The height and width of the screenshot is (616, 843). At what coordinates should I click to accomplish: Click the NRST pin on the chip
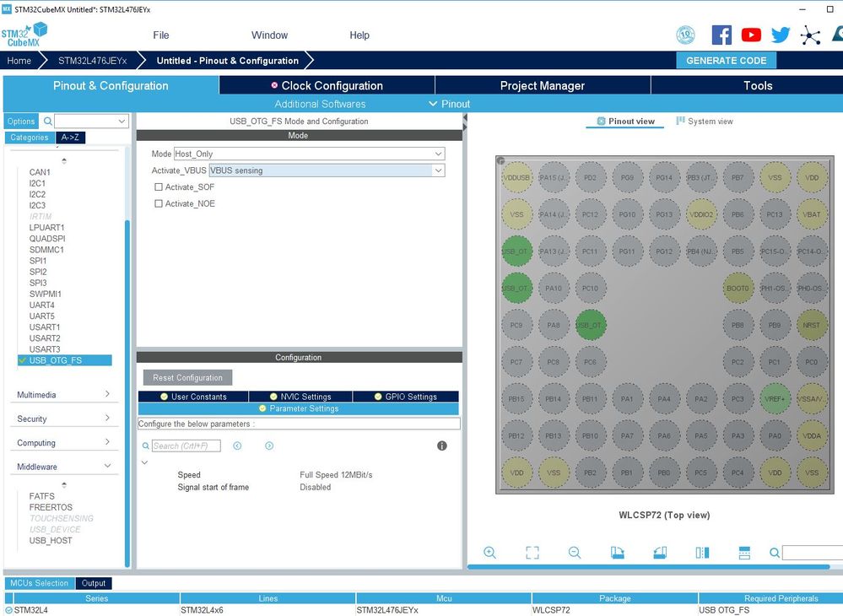(x=811, y=325)
